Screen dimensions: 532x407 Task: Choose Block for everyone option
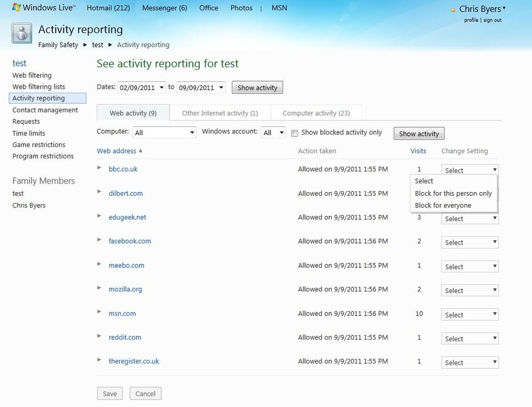(x=454, y=205)
